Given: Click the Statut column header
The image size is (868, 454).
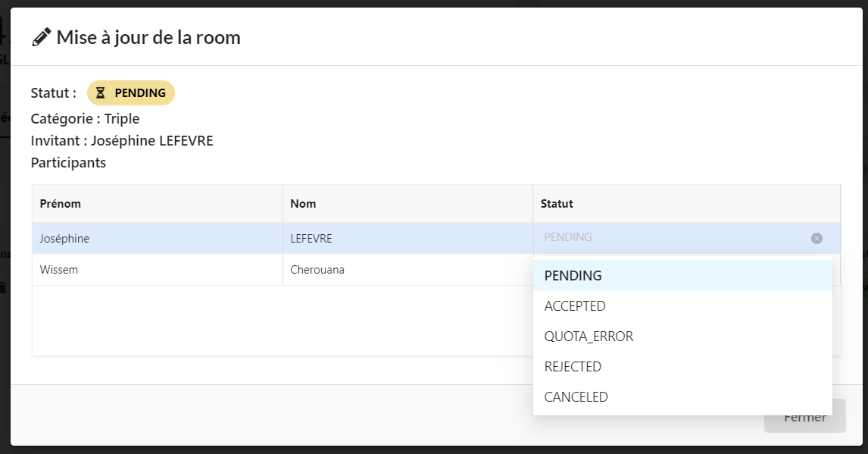Looking at the screenshot, I should pos(557,204).
